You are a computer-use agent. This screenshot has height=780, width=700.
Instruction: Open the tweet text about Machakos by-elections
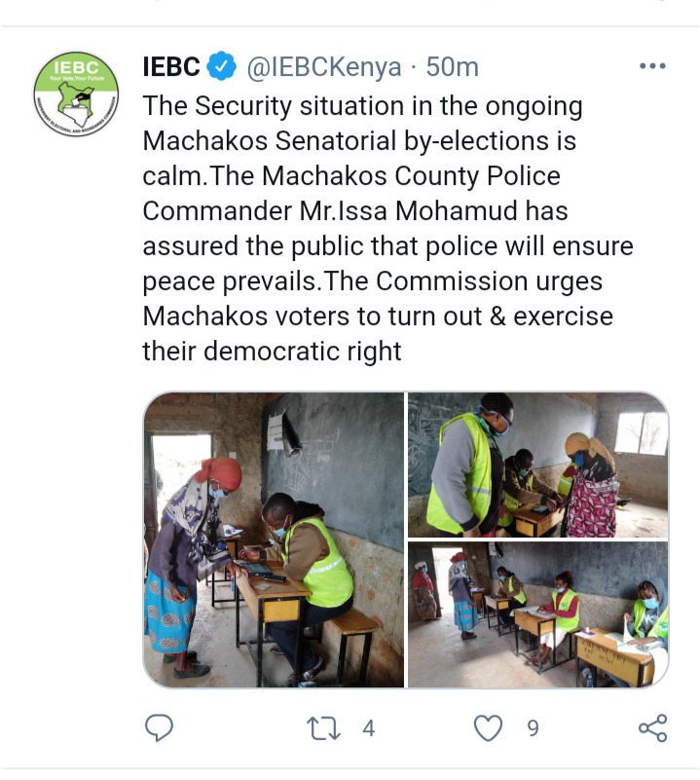click(388, 228)
